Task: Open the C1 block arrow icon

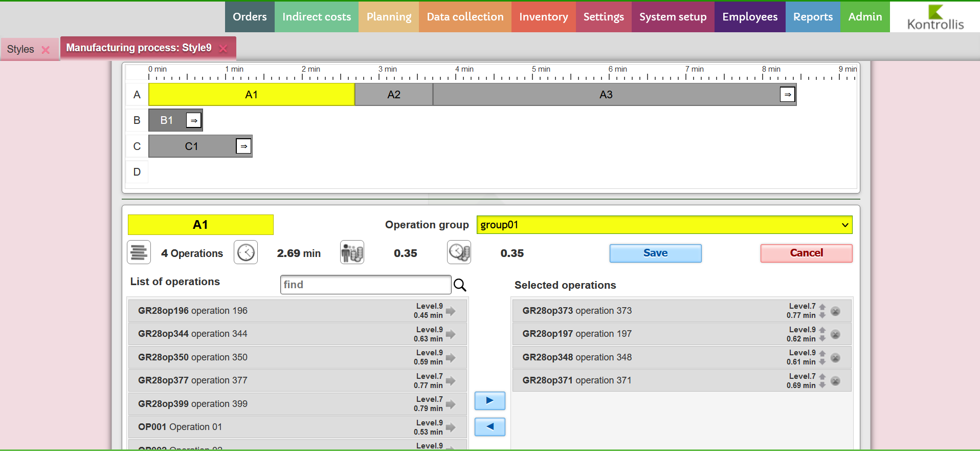Action: click(243, 146)
